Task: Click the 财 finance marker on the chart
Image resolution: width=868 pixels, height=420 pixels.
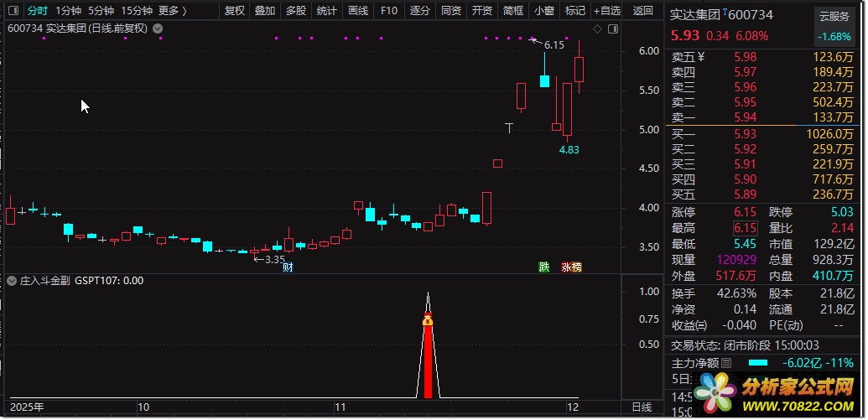Action: (288, 267)
